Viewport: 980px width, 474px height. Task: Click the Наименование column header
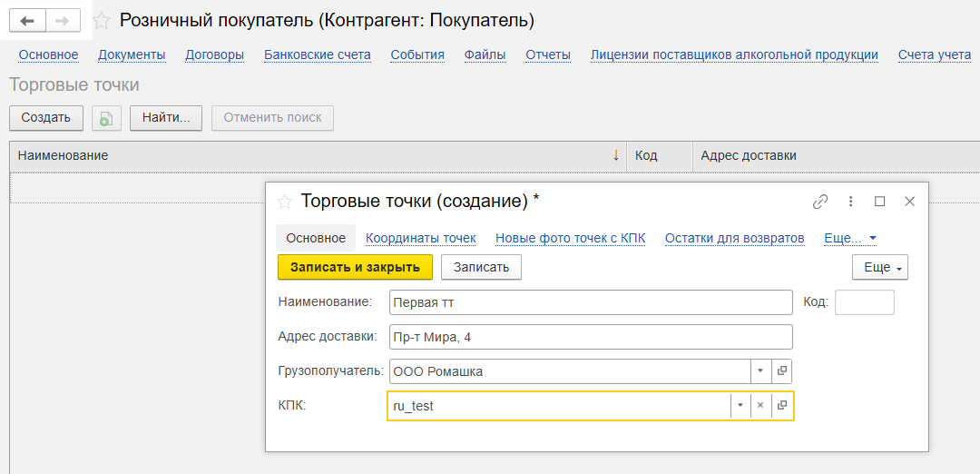coord(318,155)
